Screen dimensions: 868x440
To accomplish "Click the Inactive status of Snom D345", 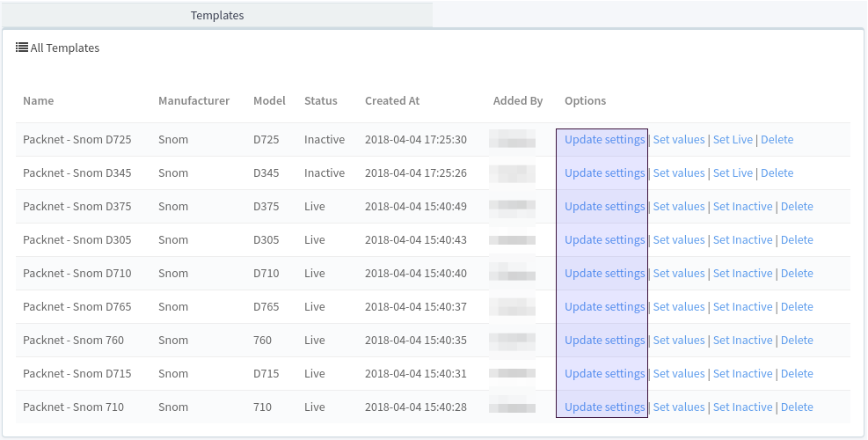I will (325, 172).
